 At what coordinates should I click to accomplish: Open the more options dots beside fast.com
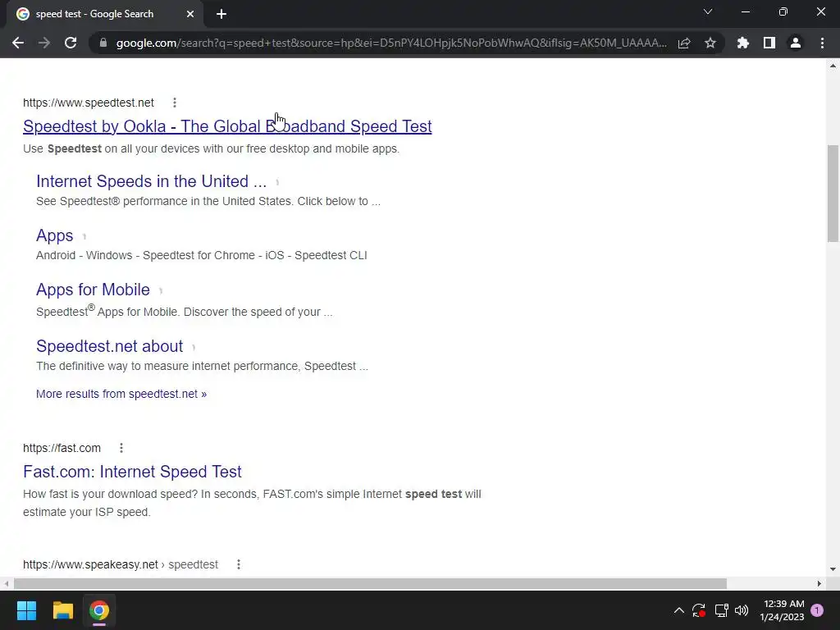click(121, 448)
